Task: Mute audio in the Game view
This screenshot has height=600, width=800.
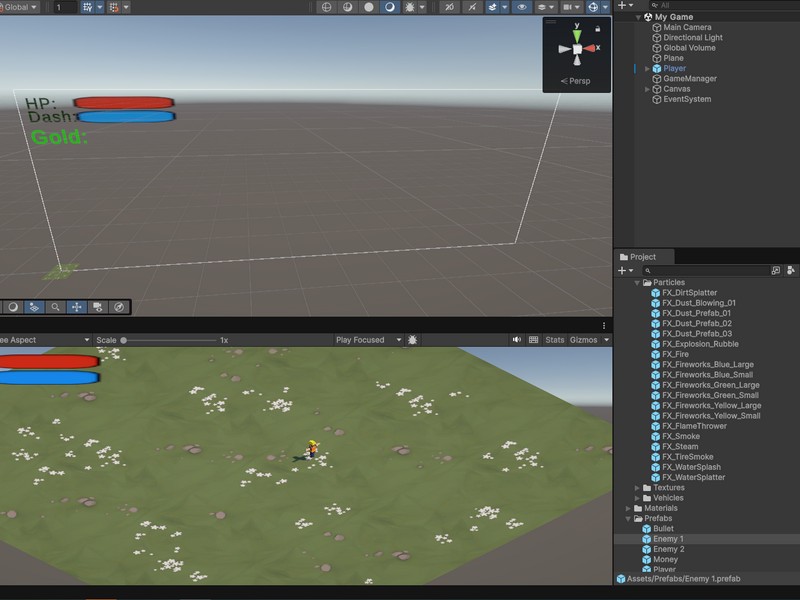Action: (517, 340)
